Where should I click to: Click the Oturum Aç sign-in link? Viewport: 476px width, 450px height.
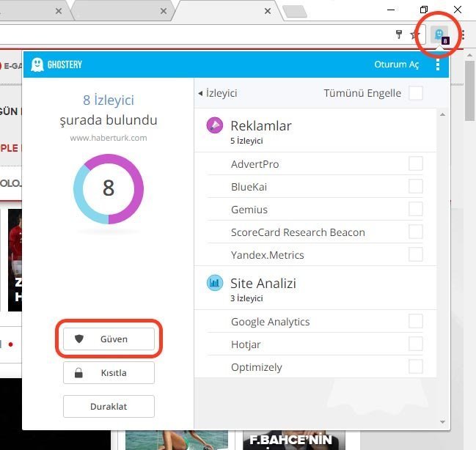(396, 65)
